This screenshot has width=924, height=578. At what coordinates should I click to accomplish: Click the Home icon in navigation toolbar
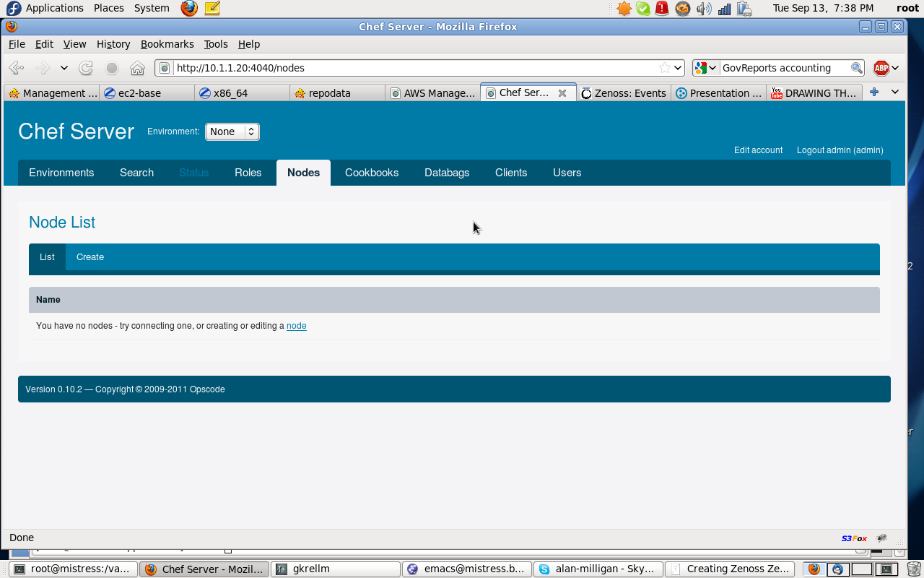[x=137, y=68]
